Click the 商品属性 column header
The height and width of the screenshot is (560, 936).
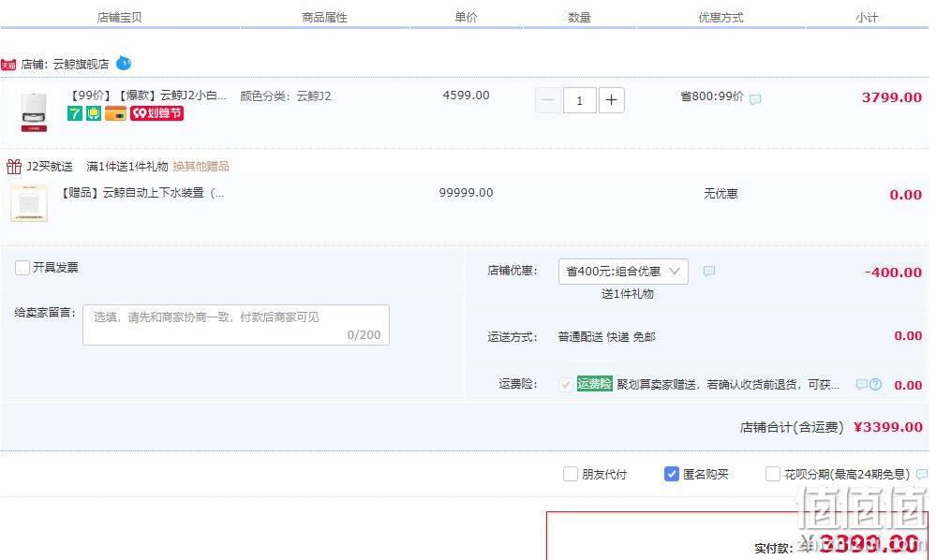[x=324, y=17]
